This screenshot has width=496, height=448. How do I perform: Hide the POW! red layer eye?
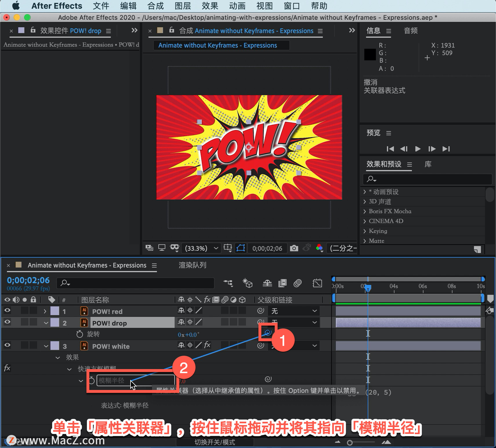(x=7, y=310)
